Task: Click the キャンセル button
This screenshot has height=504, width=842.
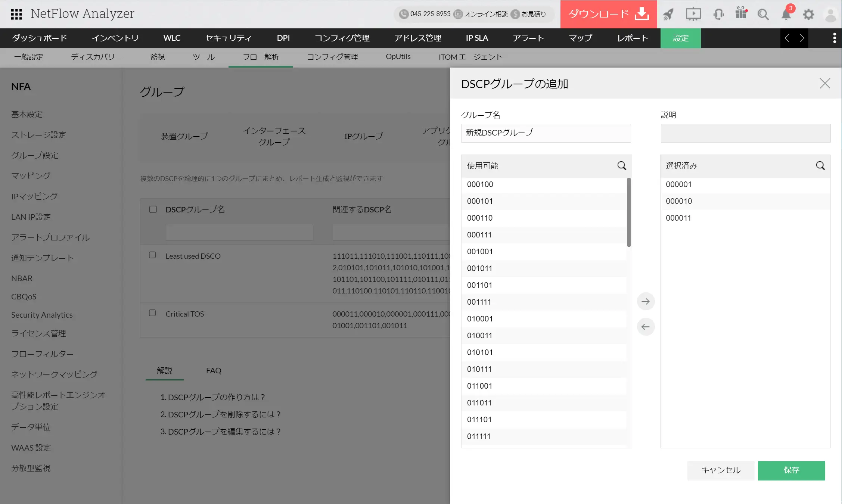Action: (721, 470)
